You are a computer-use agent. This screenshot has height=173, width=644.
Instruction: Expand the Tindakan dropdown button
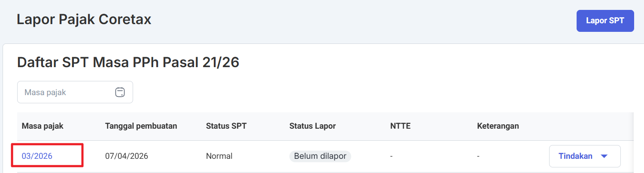coord(575,156)
